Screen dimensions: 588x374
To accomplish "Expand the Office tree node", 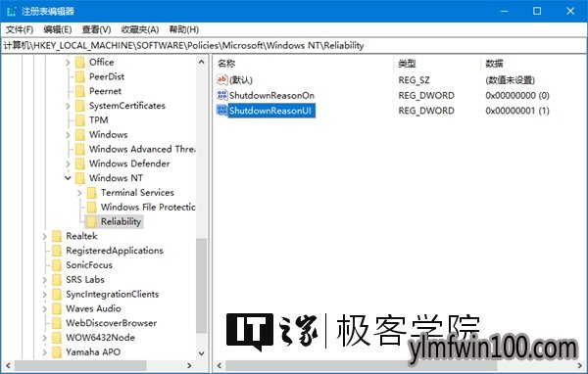I will tap(68, 63).
